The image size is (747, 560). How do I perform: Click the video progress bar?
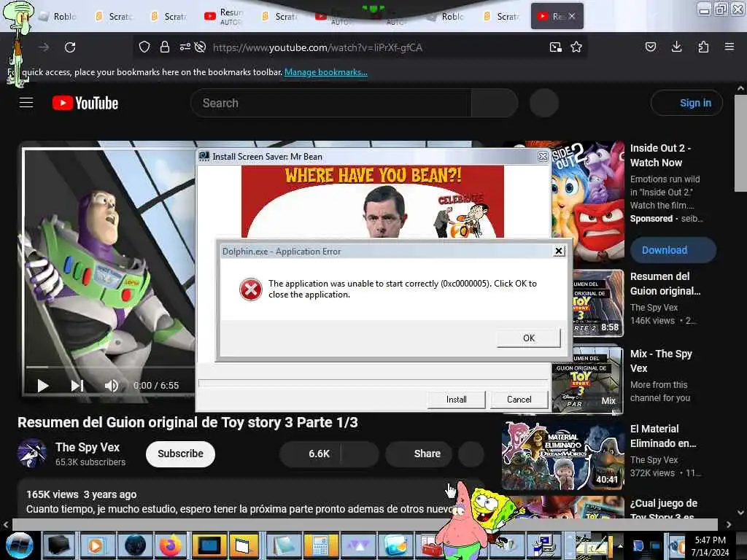110,367
